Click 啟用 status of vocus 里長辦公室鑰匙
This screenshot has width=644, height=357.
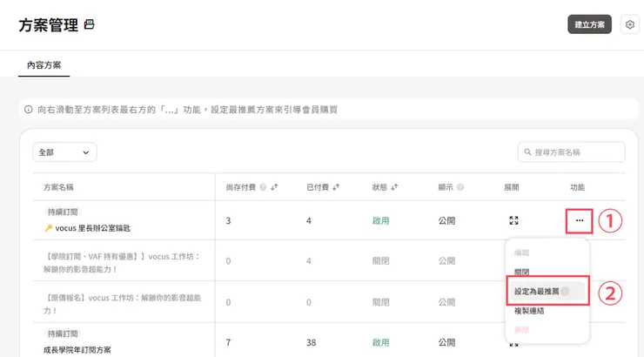(380, 220)
